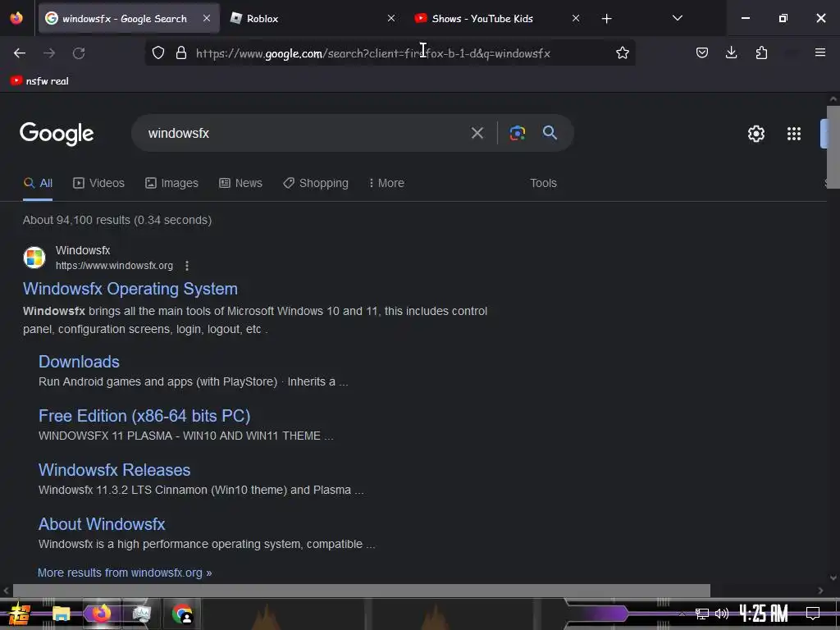Image resolution: width=840 pixels, height=630 pixels.
Task: Open Firefox from the taskbar
Action: point(101,614)
